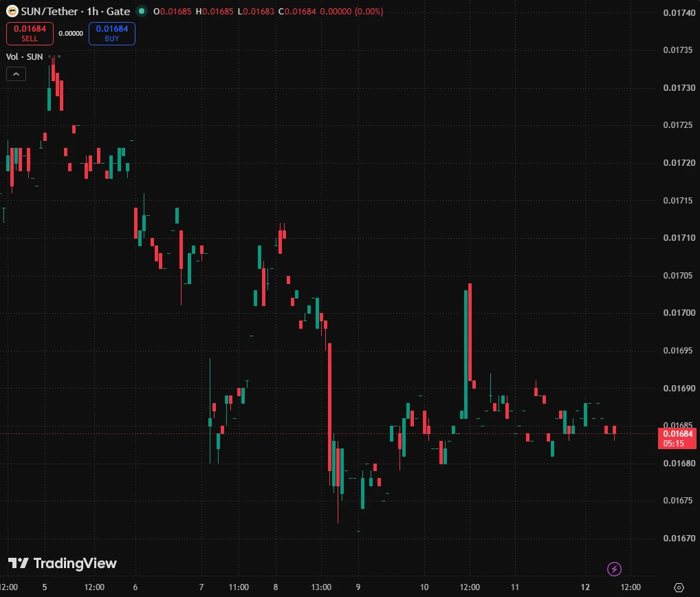Click the green market status dot
700x597 pixels.
pos(142,11)
